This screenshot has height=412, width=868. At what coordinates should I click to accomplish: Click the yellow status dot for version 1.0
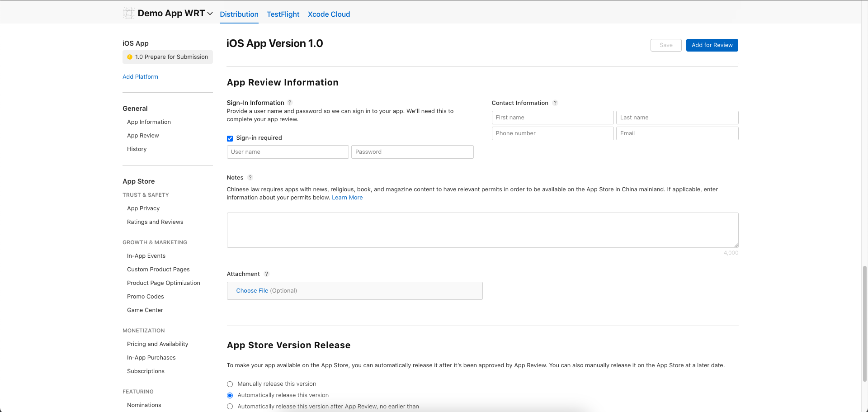pyautogui.click(x=130, y=57)
